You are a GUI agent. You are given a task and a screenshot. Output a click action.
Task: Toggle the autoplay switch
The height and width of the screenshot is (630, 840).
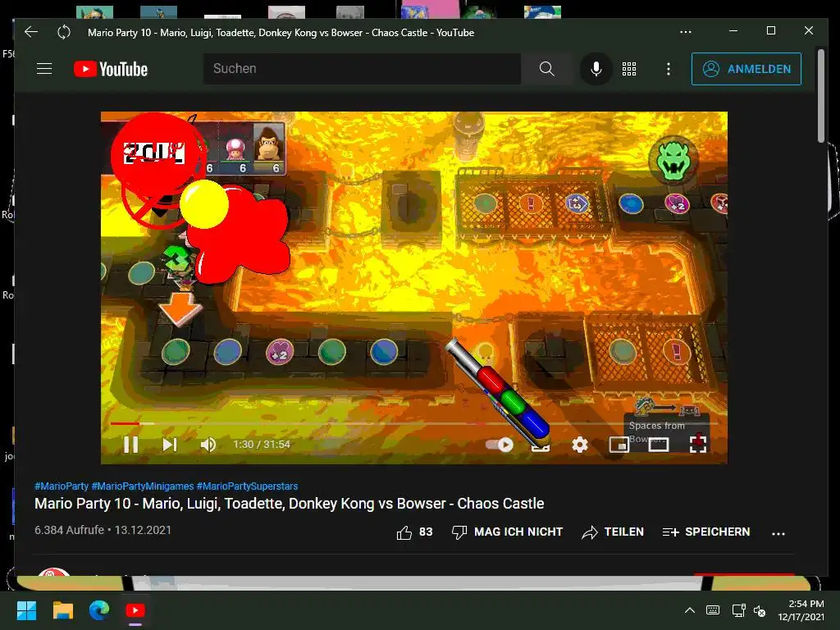(500, 445)
